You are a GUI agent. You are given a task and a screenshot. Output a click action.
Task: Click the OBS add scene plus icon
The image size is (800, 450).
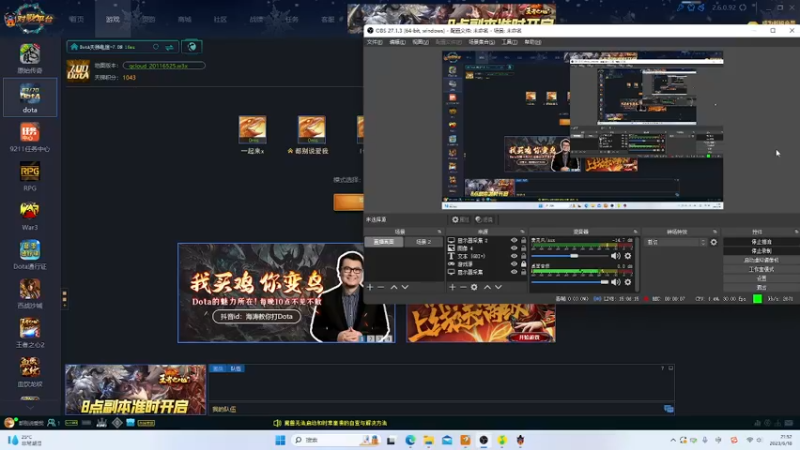tap(370, 287)
